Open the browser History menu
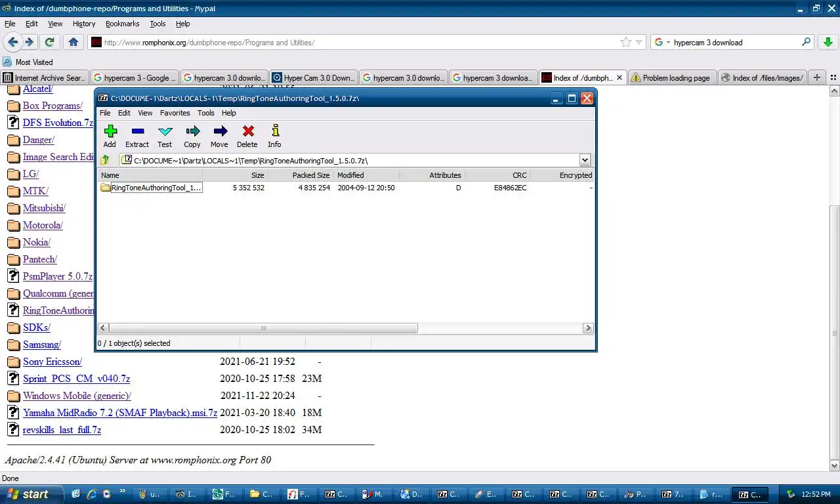840x504 pixels. pos(84,24)
